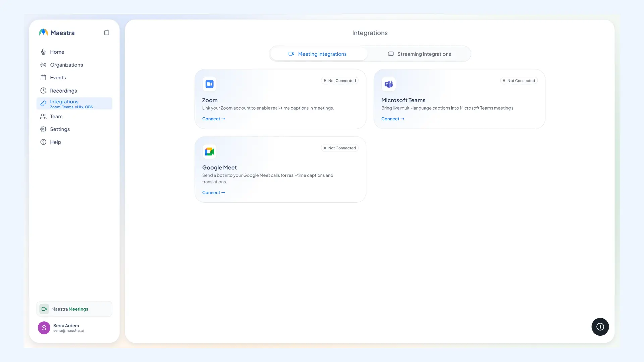The width and height of the screenshot is (644, 362).
Task: Click the video icon in Meeting Integrations tab
Action: 291,54
